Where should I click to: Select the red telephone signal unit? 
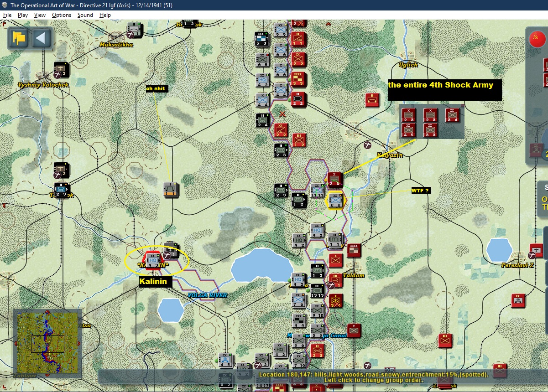[372, 100]
